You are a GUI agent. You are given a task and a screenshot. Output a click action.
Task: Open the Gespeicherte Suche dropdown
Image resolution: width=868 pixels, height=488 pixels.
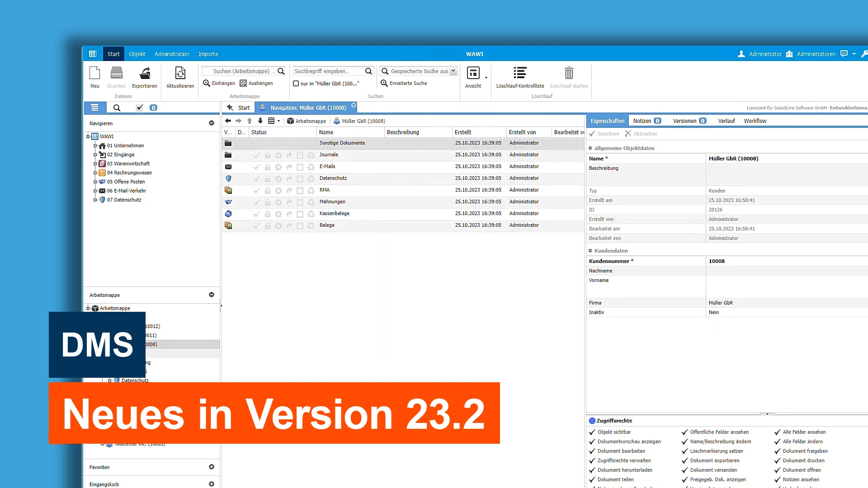pyautogui.click(x=453, y=71)
